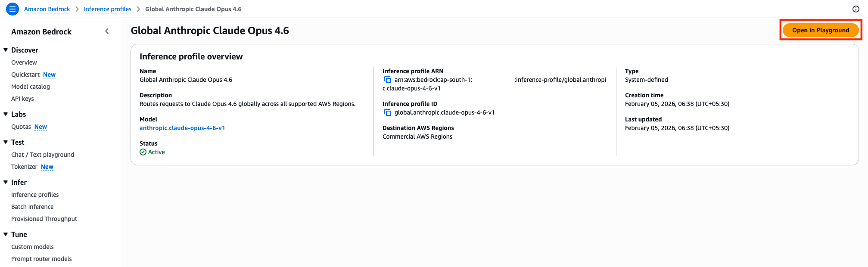Collapse the Labs section
Screen dimensions: 868x267
click(x=6, y=114)
